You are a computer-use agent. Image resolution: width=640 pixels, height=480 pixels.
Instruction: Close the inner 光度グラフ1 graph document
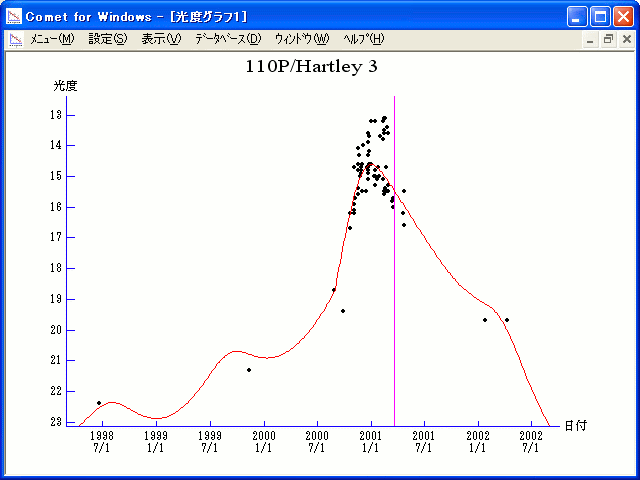coord(626,39)
